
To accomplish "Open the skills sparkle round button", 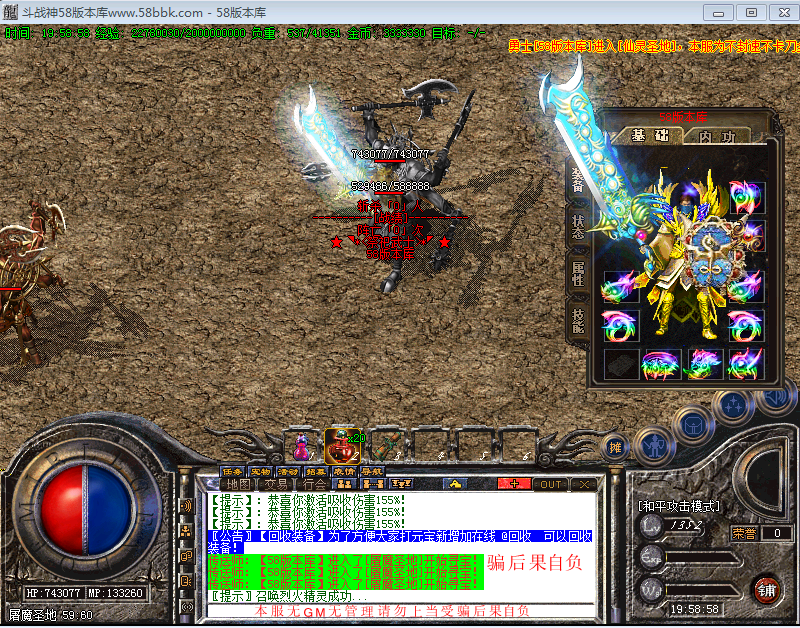I will [733, 406].
